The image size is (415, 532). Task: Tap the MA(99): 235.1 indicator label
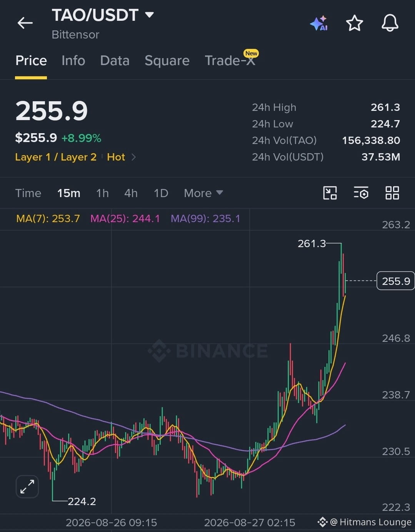click(205, 219)
